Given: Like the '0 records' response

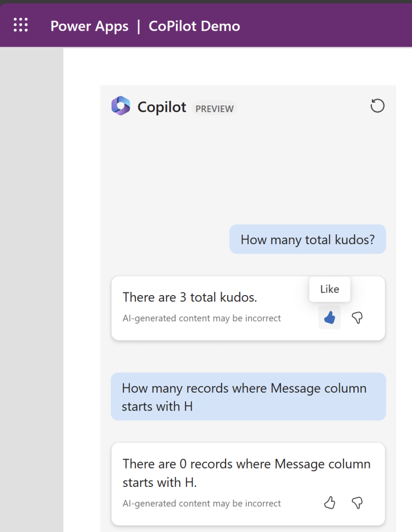Looking at the screenshot, I should [329, 502].
